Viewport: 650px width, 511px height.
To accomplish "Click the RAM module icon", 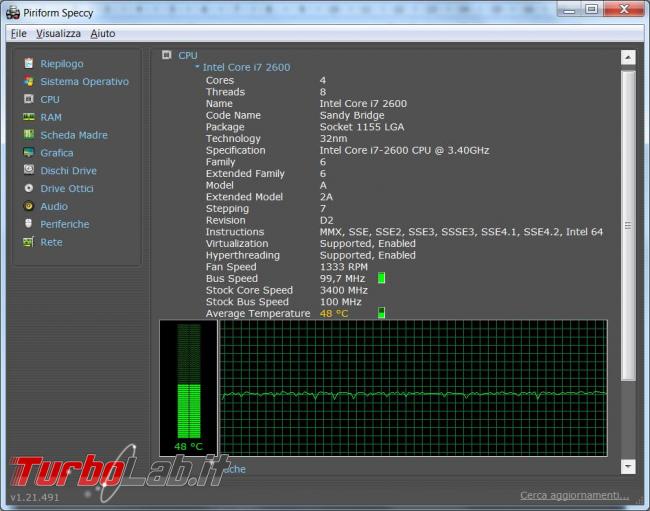I will tap(29, 117).
